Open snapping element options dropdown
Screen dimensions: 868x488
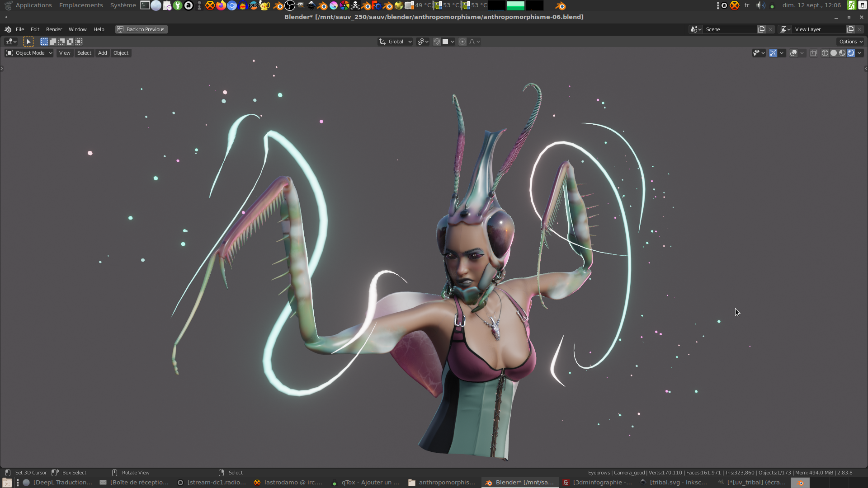(448, 42)
